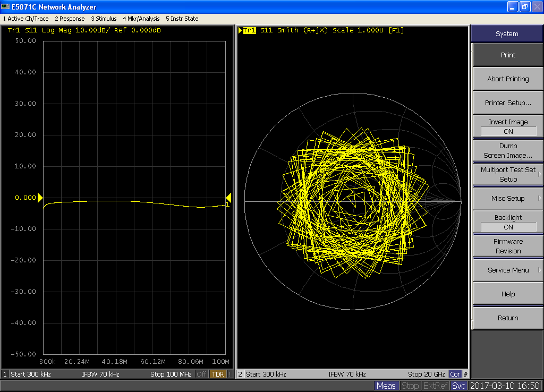Image resolution: width=544 pixels, height=392 pixels.
Task: Select the channel 1 number box
Action: click(x=5, y=374)
